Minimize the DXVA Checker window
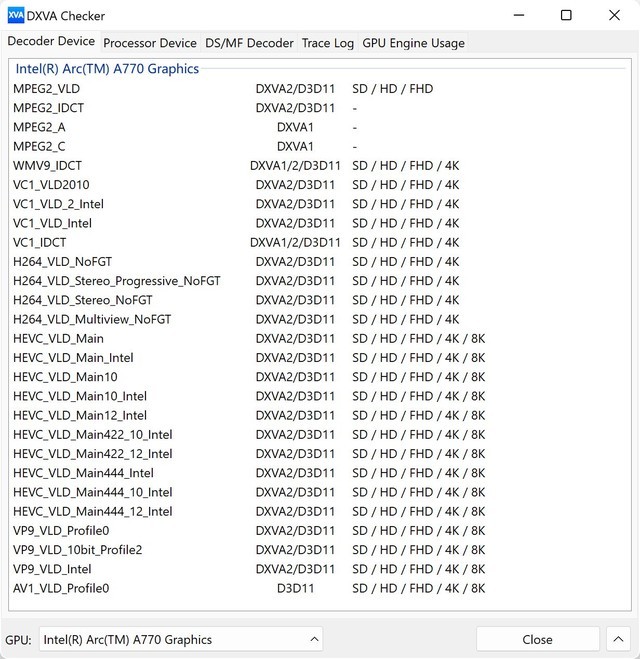The width and height of the screenshot is (640, 659). [519, 16]
